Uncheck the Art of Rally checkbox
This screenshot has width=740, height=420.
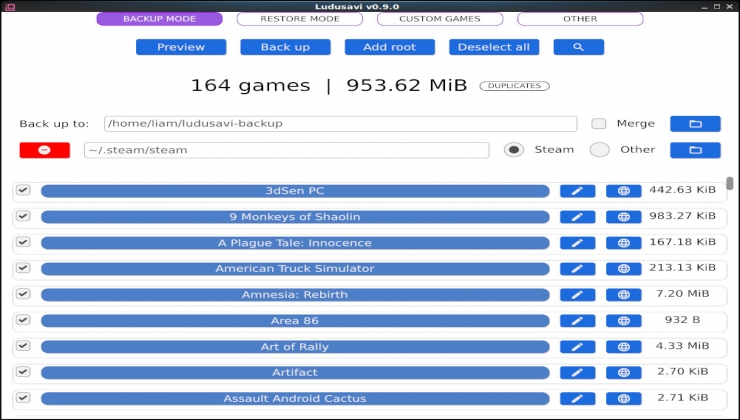[23, 345]
